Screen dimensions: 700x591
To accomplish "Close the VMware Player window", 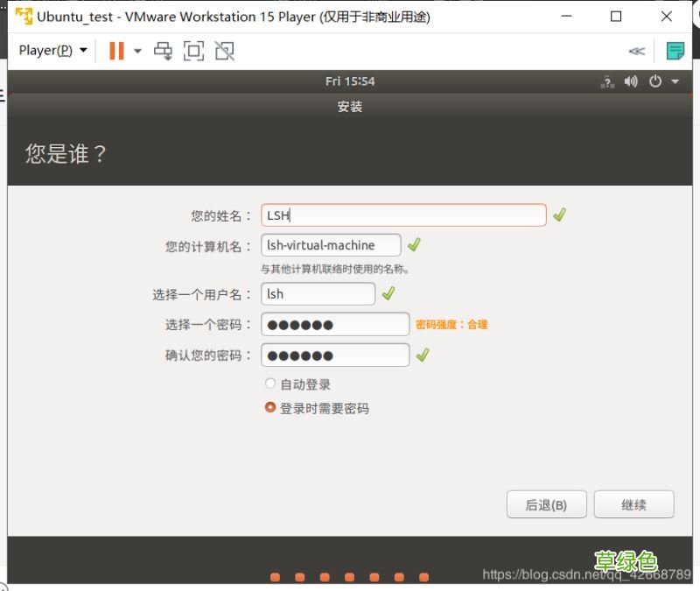I will 667,17.
